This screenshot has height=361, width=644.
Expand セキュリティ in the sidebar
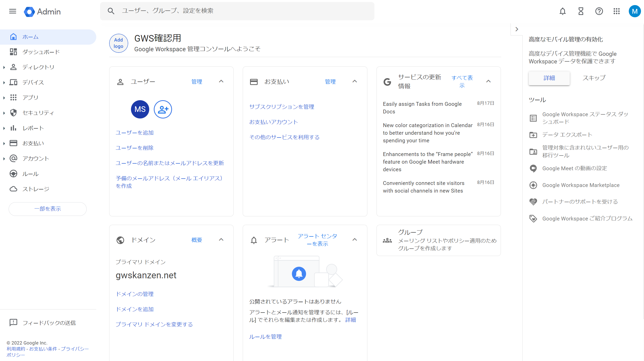tap(4, 113)
